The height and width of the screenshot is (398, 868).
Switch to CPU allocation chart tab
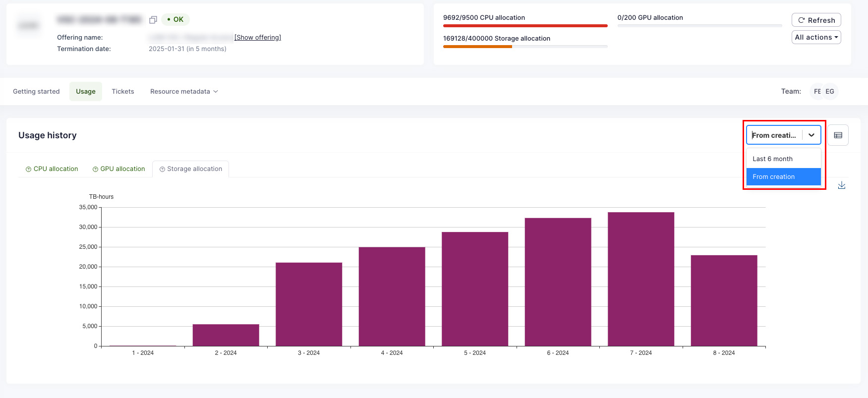52,169
